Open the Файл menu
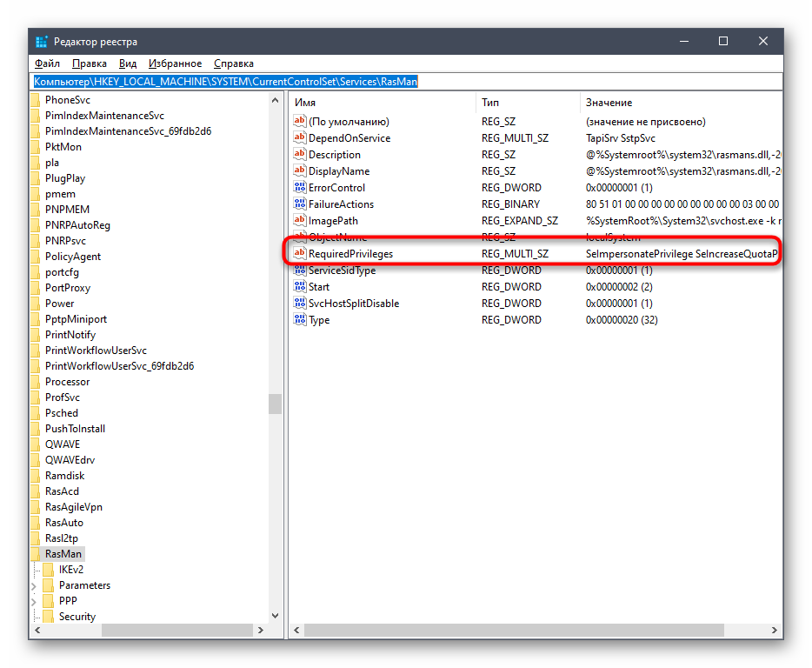Image resolution: width=812 pixels, height=668 pixels. [47, 63]
